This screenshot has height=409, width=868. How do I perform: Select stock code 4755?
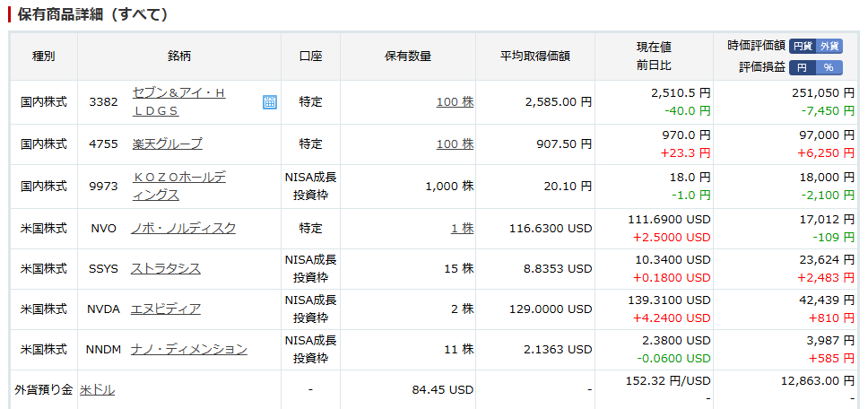coord(103,144)
